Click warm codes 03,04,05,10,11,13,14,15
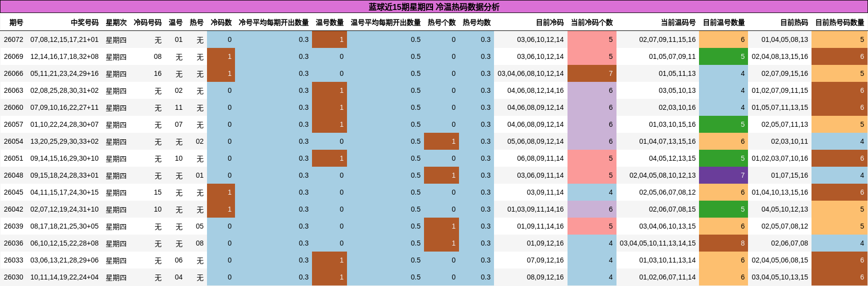Screen dimensions: 868x286 (657, 243)
